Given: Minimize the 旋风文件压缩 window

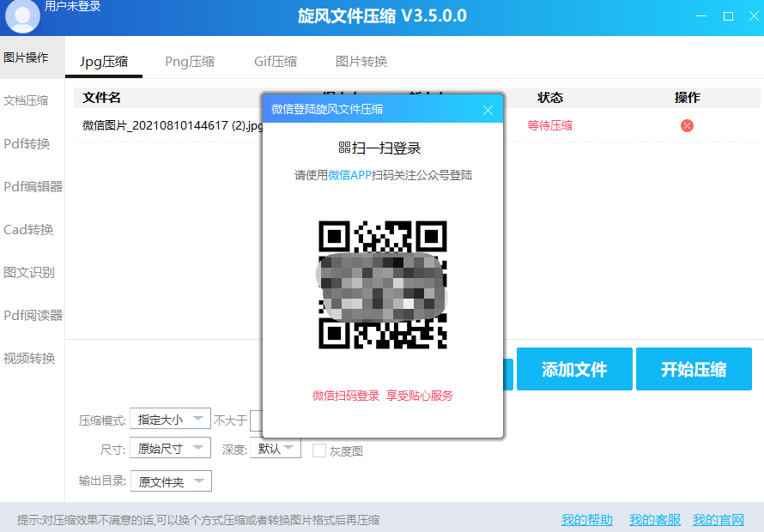Looking at the screenshot, I should 701,16.
